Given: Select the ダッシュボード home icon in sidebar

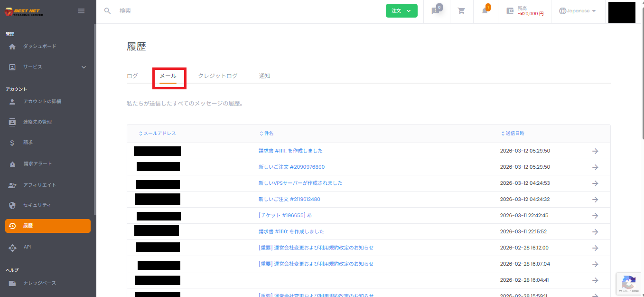Looking at the screenshot, I should [12, 46].
